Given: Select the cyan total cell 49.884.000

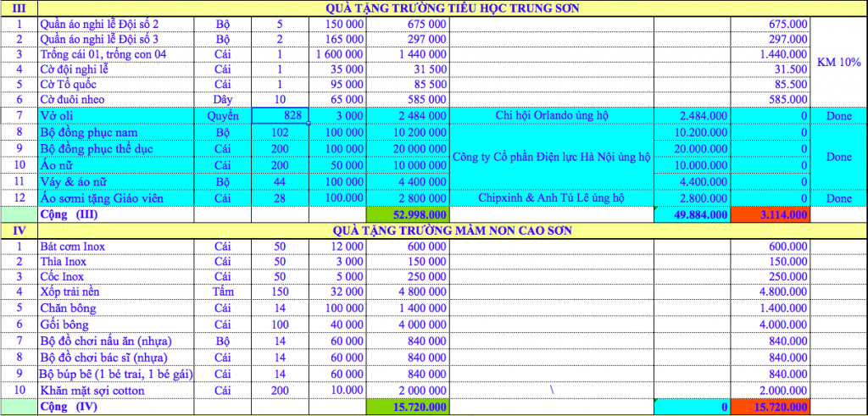Looking at the screenshot, I should pos(692,214).
